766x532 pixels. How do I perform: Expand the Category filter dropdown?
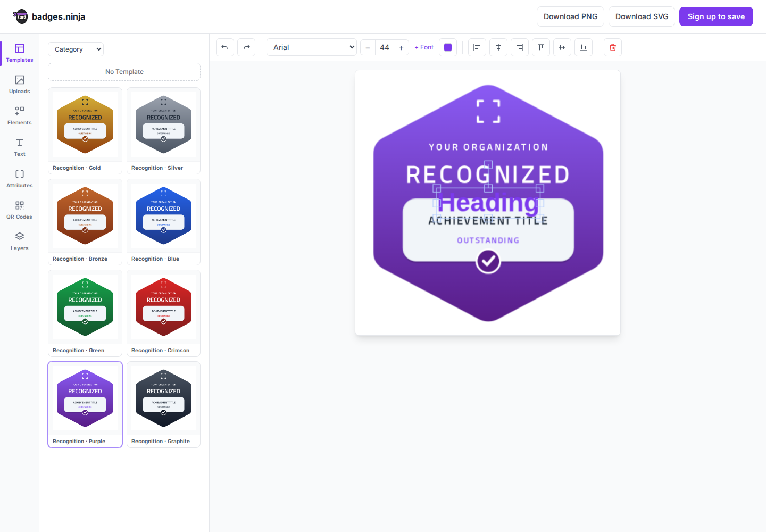(x=76, y=49)
